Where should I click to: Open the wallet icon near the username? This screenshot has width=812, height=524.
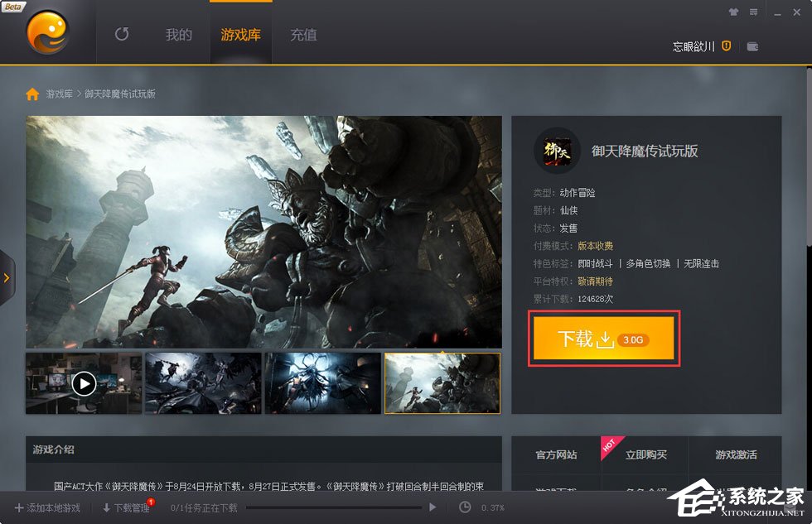click(752, 46)
